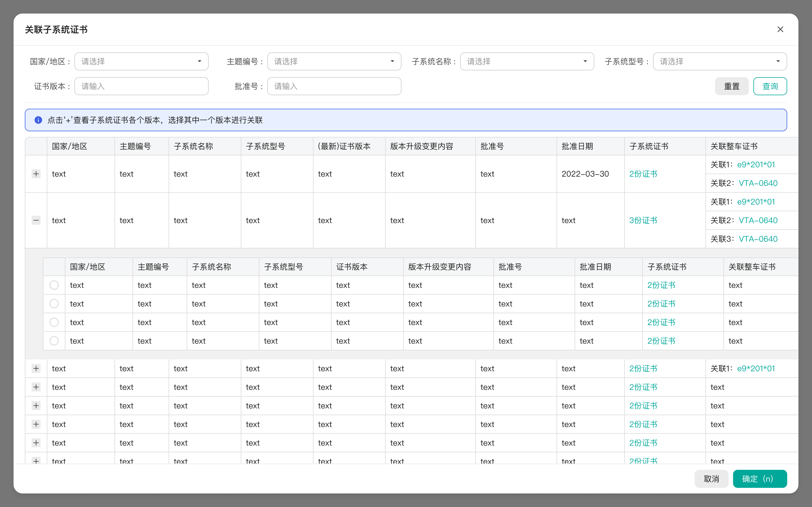This screenshot has height=507, width=812.
Task: Close the 关联子系统证书 dialog
Action: (x=780, y=30)
